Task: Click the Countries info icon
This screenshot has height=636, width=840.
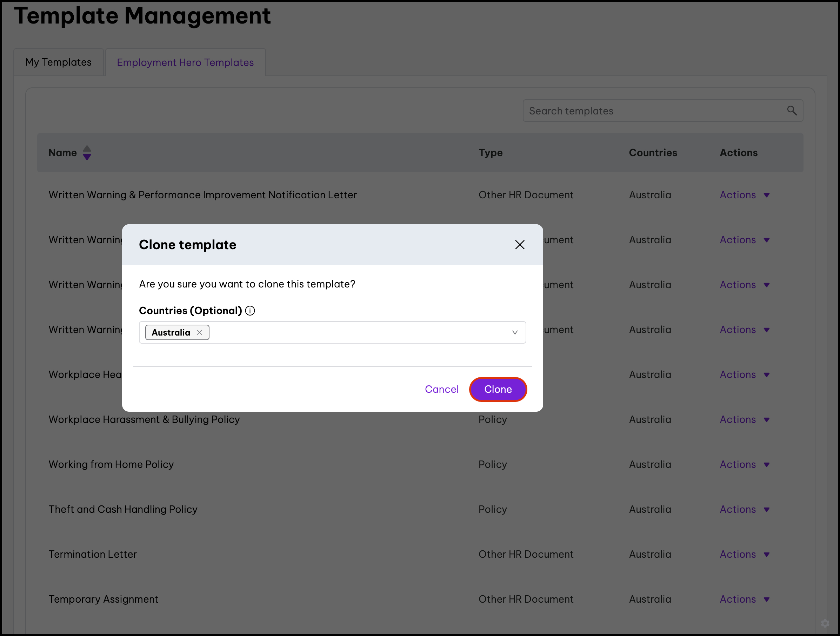Action: [x=250, y=311]
